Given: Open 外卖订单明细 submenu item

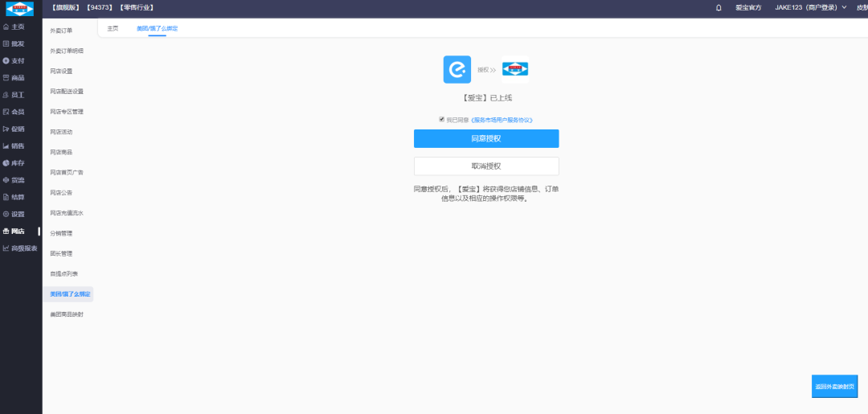Looking at the screenshot, I should (x=67, y=51).
